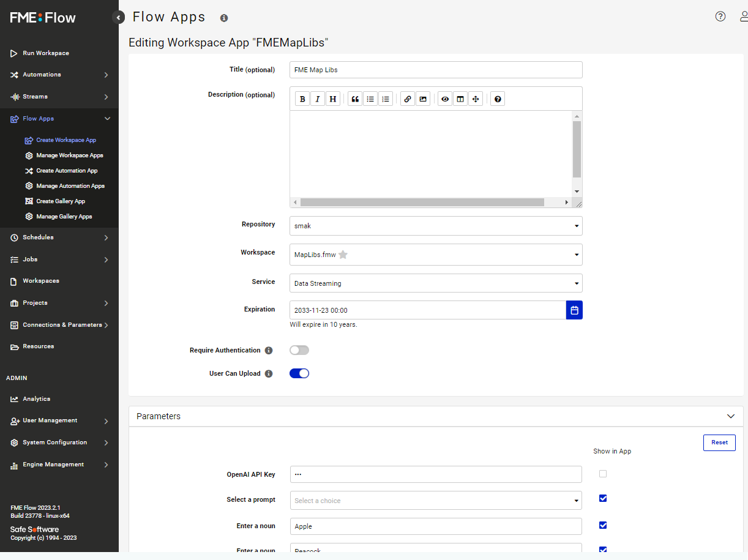Apply italic styling in the description toolbar

317,99
